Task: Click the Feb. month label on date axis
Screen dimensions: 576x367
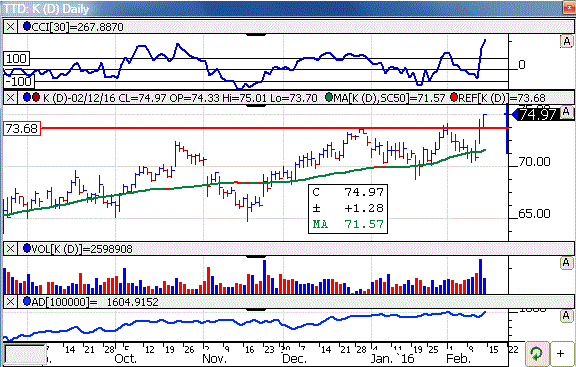Action: pyautogui.click(x=458, y=359)
